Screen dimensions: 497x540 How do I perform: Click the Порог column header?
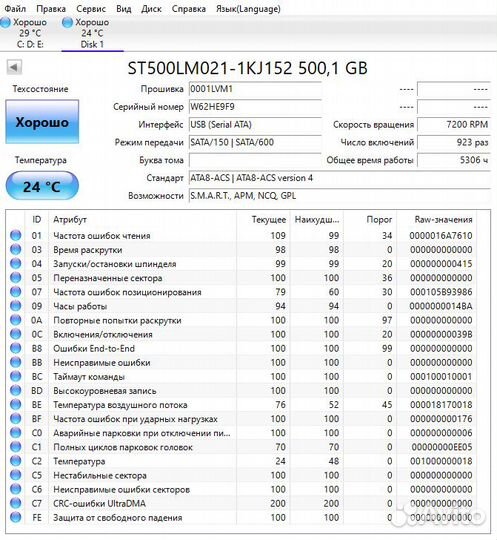370,220
